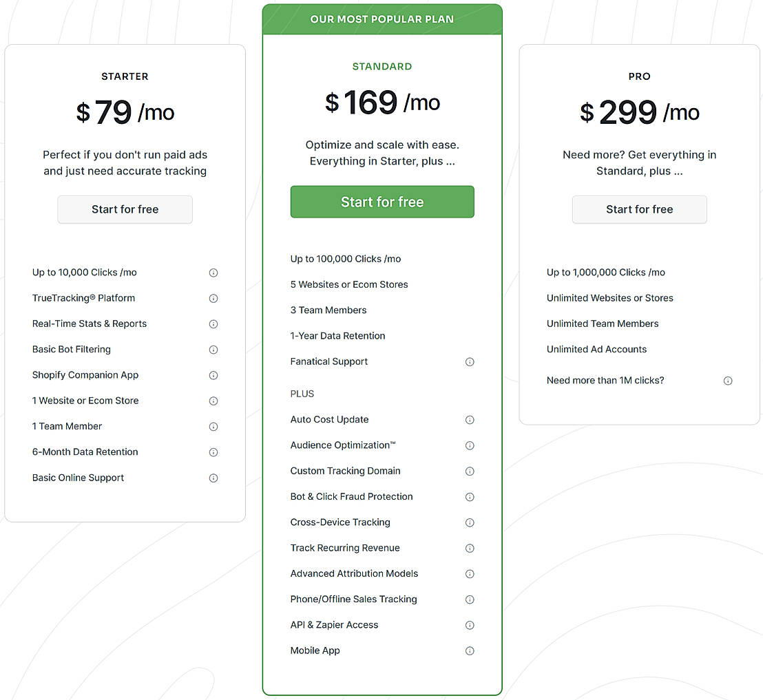The height and width of the screenshot is (700, 763).
Task: Click info icon next to Cross-Device Tracking
Action: 470,522
